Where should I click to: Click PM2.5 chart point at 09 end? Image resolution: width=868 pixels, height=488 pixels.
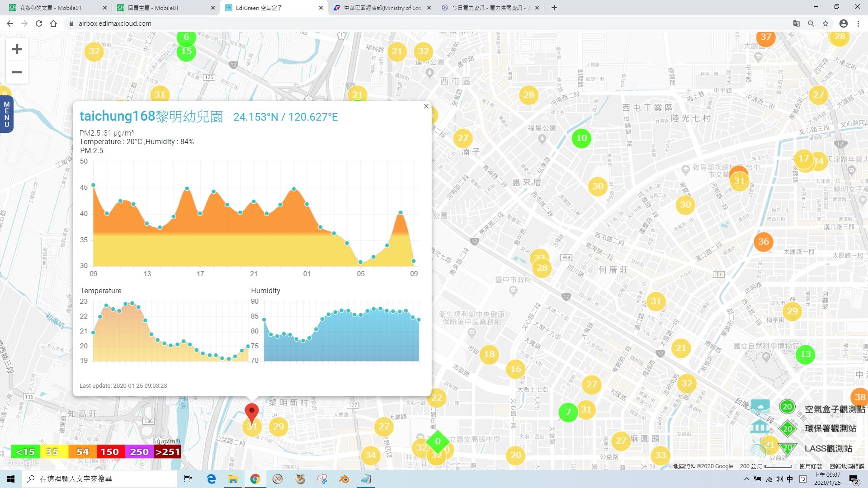tap(413, 261)
